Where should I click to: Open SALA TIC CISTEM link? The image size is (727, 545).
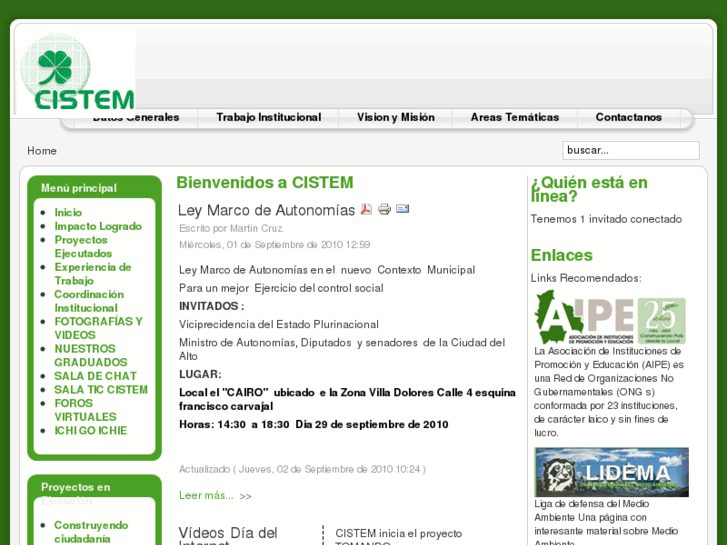101,390
